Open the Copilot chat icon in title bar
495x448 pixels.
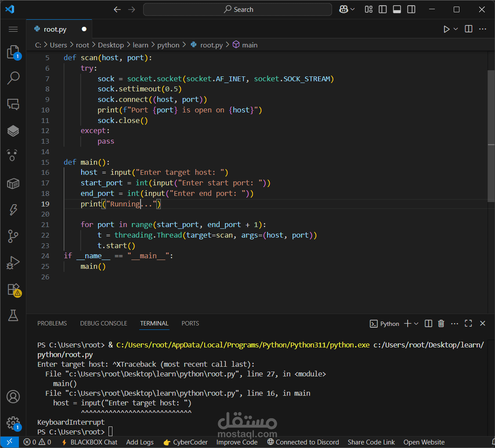343,10
